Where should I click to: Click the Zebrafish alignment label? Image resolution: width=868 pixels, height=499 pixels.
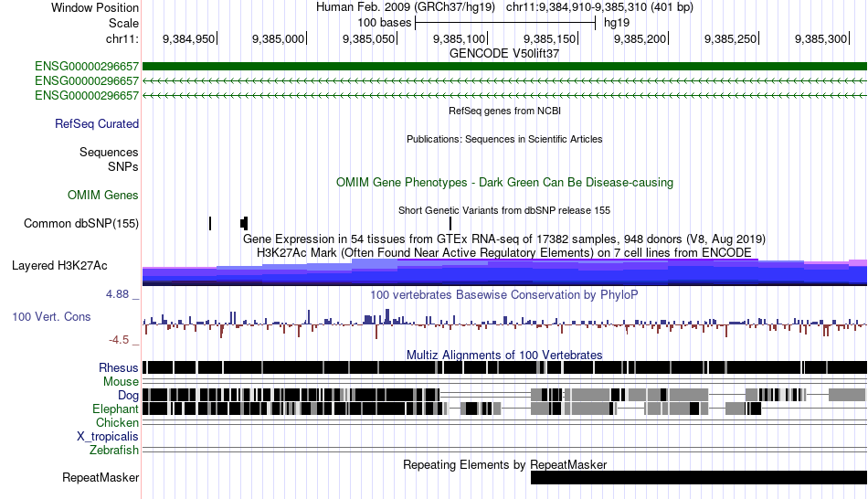pyautogui.click(x=114, y=450)
